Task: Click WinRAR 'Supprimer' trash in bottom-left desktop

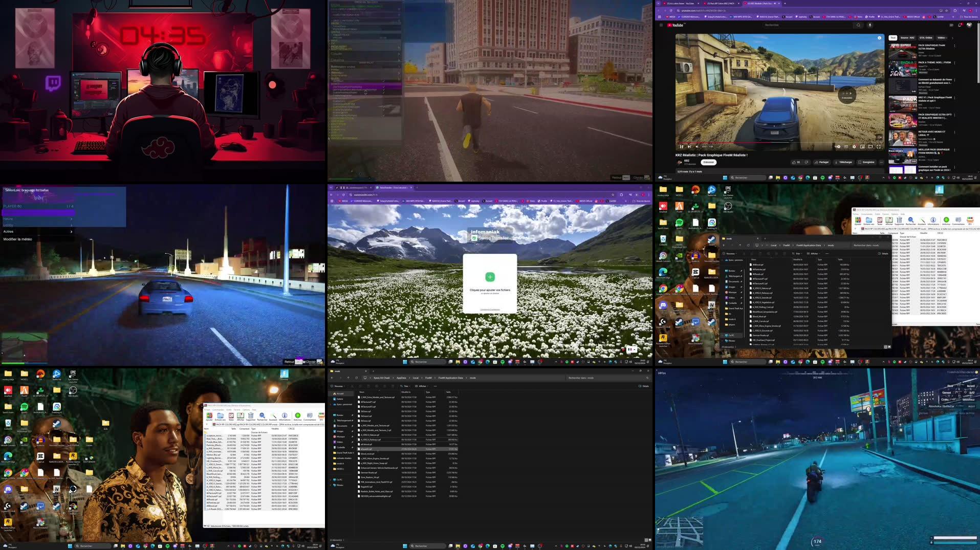Action: click(250, 416)
